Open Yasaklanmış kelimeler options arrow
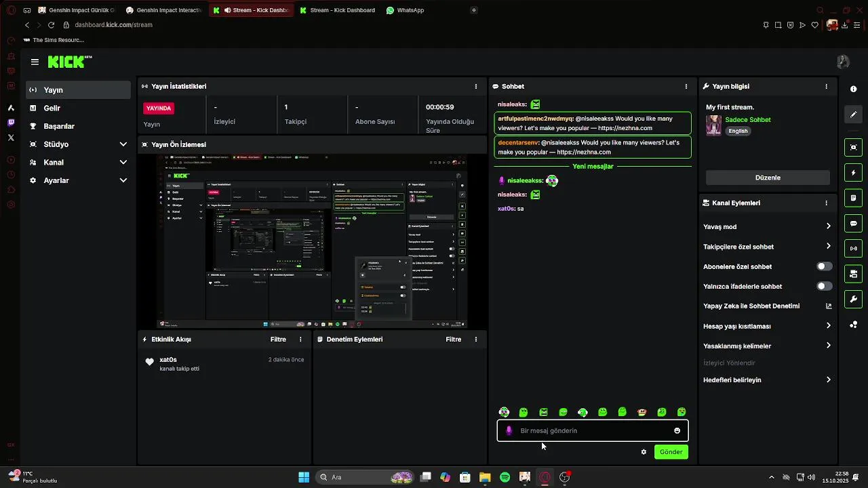The image size is (868, 488). coord(828,346)
